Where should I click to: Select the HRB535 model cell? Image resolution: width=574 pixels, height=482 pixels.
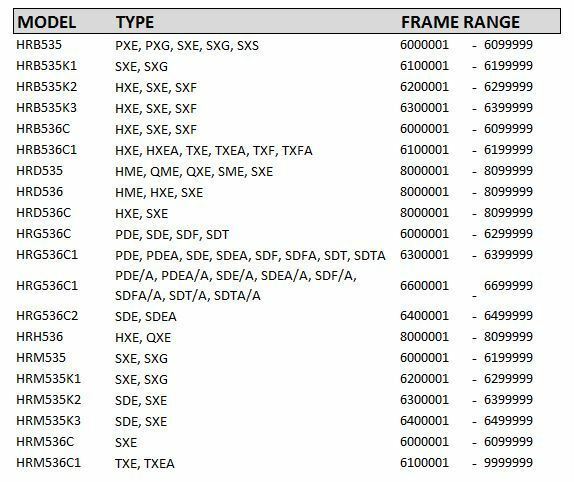click(x=39, y=45)
